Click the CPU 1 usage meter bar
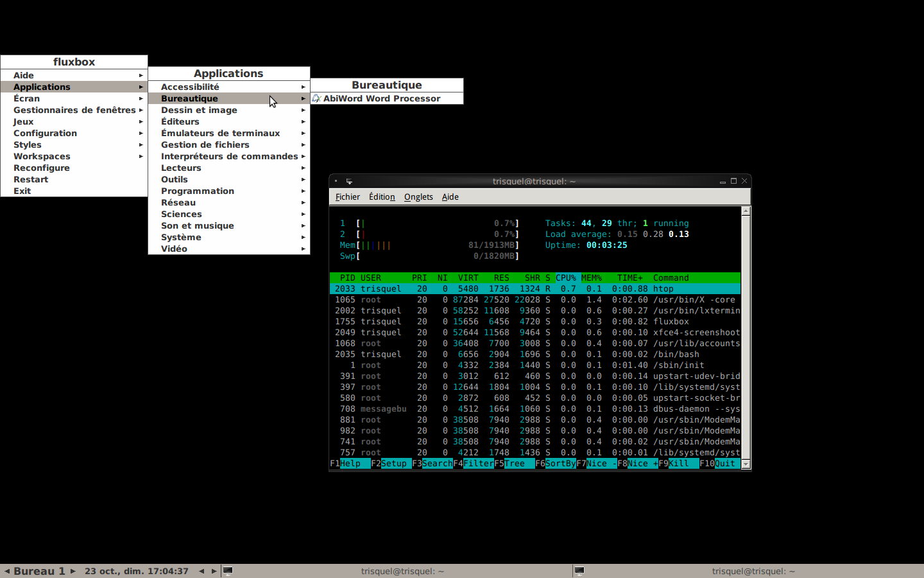The width and height of the screenshot is (924, 578). [429, 223]
